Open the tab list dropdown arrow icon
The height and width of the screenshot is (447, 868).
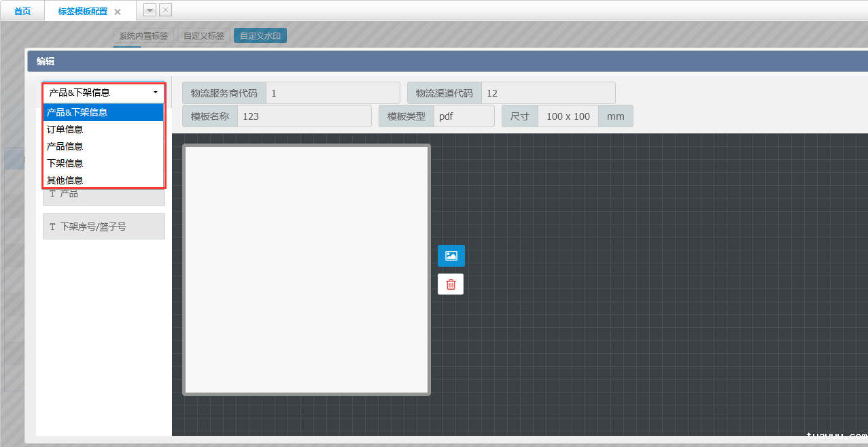point(150,10)
